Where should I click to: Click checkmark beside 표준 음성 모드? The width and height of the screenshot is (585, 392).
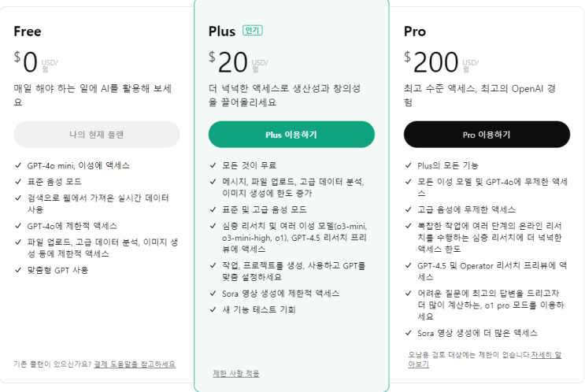pos(18,182)
